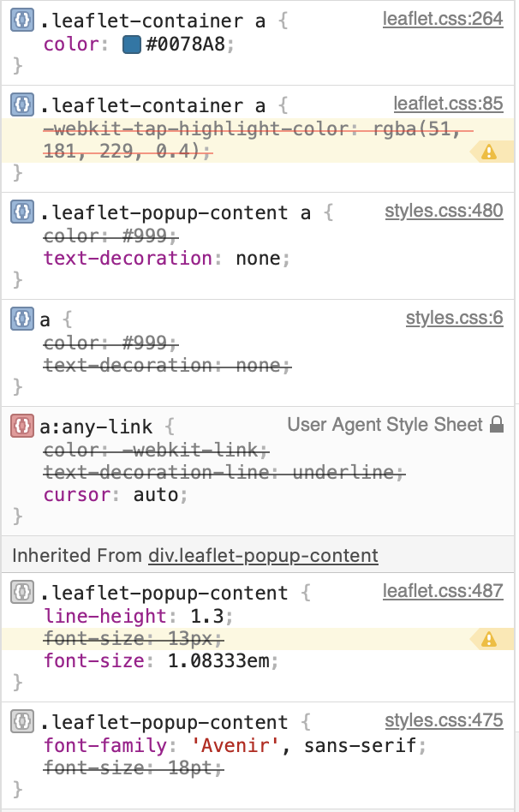This screenshot has width=519, height=812.
Task: Open leaflet.css:487 source link
Action: click(443, 591)
